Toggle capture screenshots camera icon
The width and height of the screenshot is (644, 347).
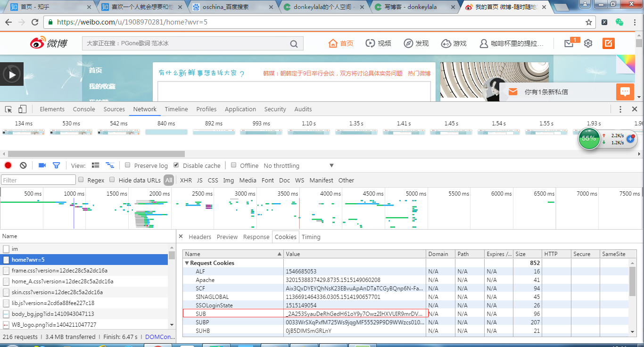click(42, 165)
